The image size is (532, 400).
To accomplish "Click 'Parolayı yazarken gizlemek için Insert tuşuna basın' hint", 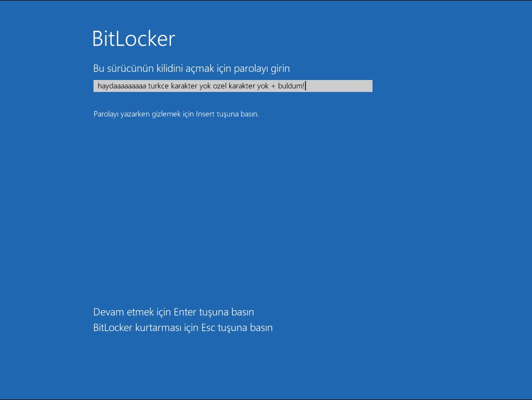I will 176,114.
